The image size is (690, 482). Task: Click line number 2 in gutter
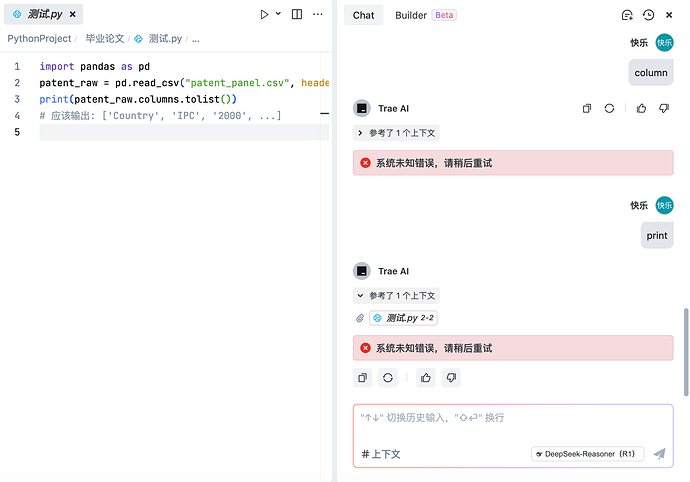click(x=17, y=83)
